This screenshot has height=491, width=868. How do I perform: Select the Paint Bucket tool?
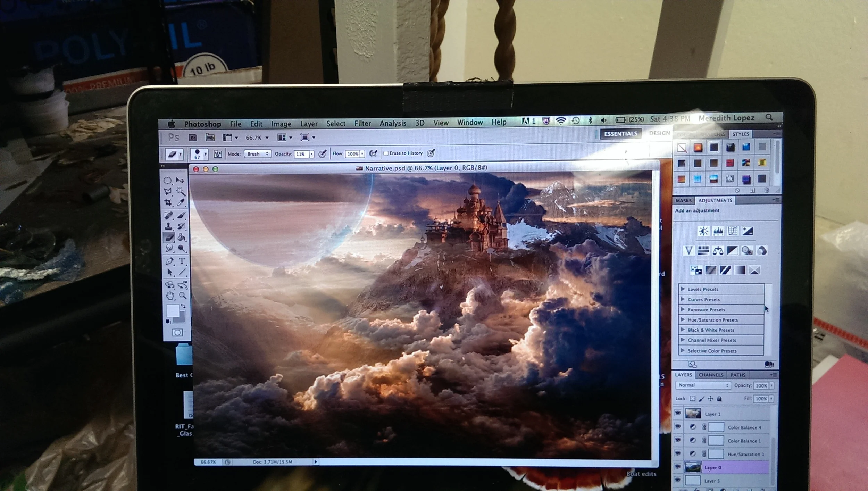[182, 238]
